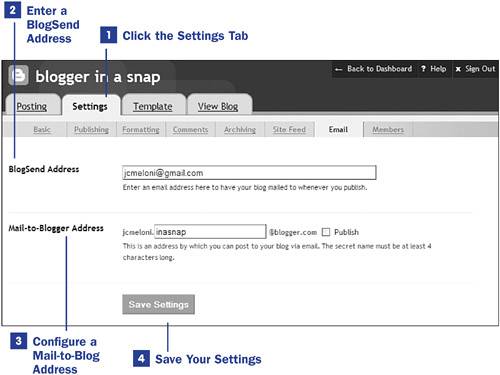
Task: Click the Blogger logo icon
Action: [18, 76]
